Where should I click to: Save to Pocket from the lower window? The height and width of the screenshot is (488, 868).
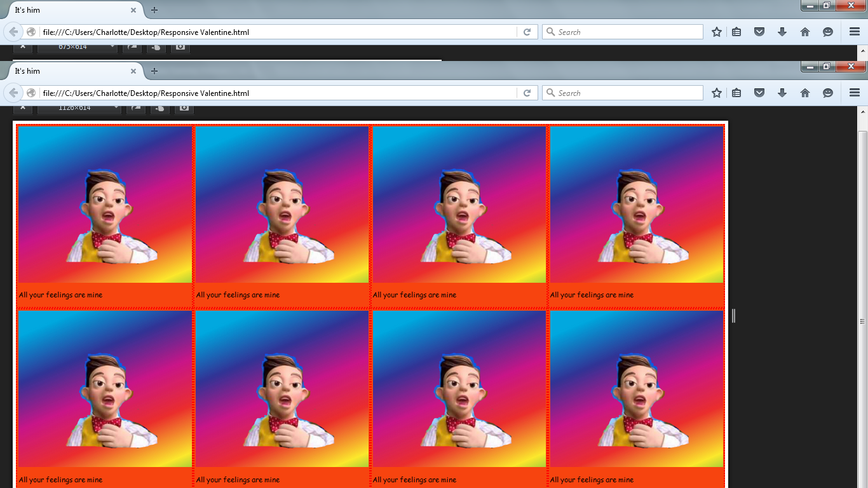[759, 93]
